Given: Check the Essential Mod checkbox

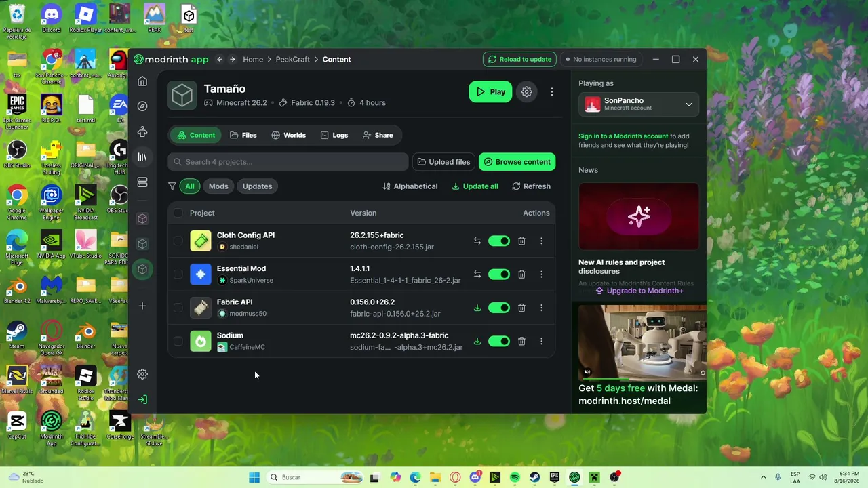Looking at the screenshot, I should (x=178, y=274).
